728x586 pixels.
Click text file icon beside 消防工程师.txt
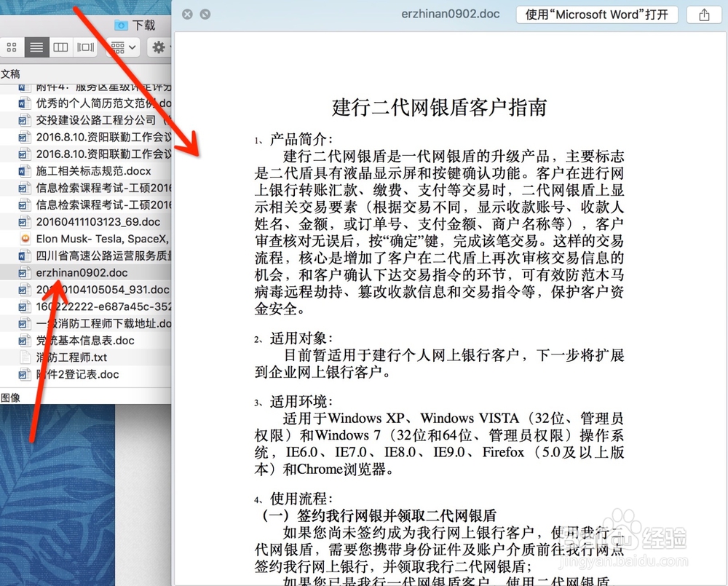point(25,357)
